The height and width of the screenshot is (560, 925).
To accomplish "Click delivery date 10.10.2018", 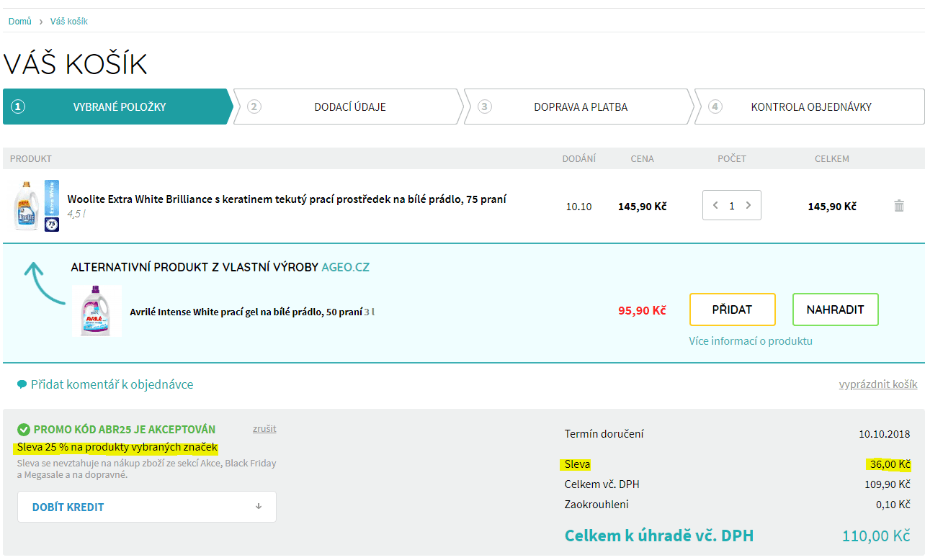I will pos(885,434).
